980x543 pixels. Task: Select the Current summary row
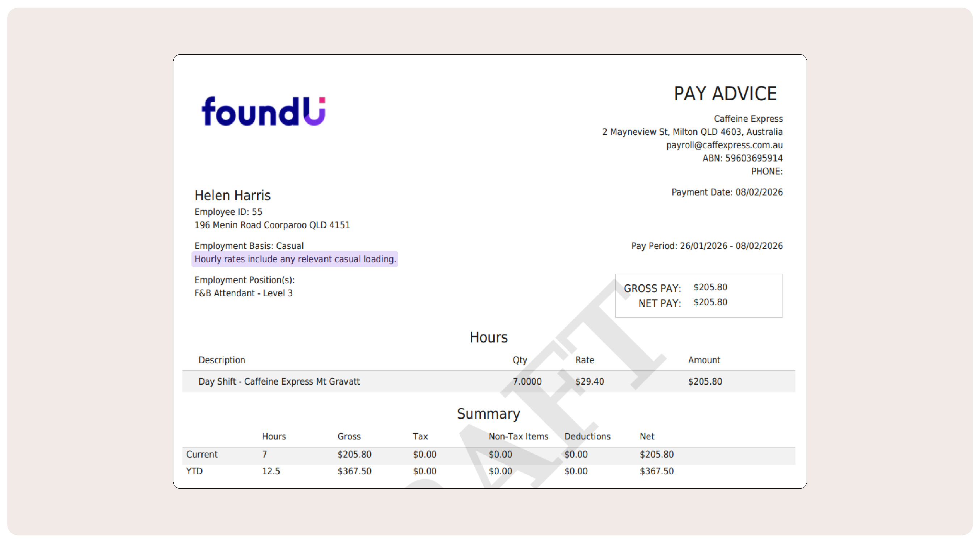202,454
